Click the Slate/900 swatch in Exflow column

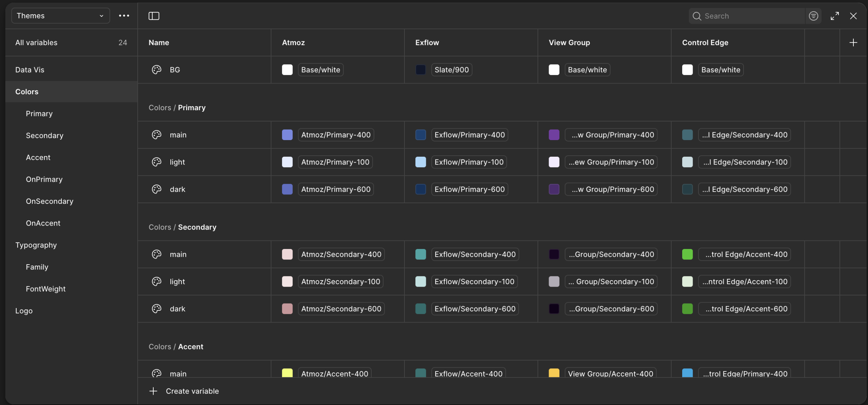point(420,70)
